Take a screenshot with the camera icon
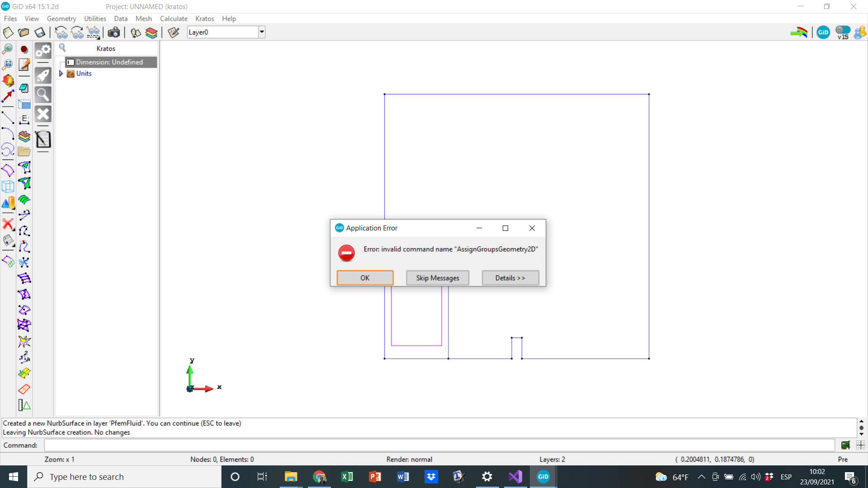 coord(114,32)
